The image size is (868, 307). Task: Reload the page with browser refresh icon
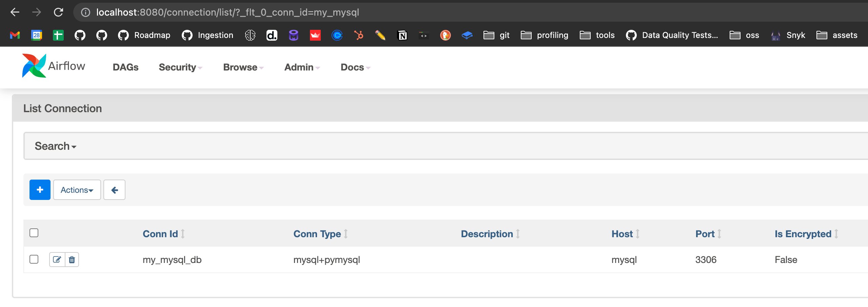point(58,13)
